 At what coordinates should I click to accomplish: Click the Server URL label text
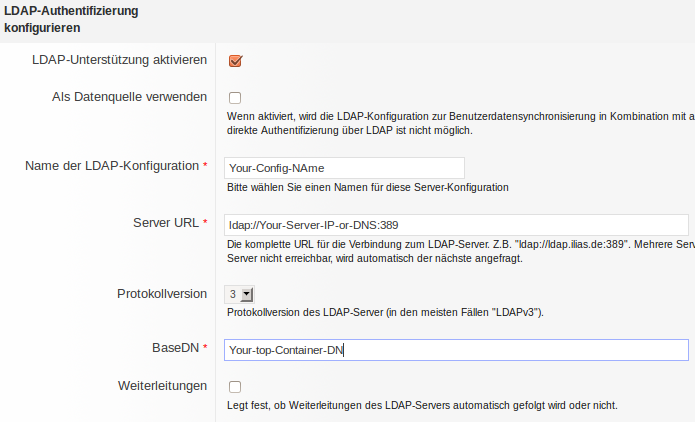click(165, 222)
